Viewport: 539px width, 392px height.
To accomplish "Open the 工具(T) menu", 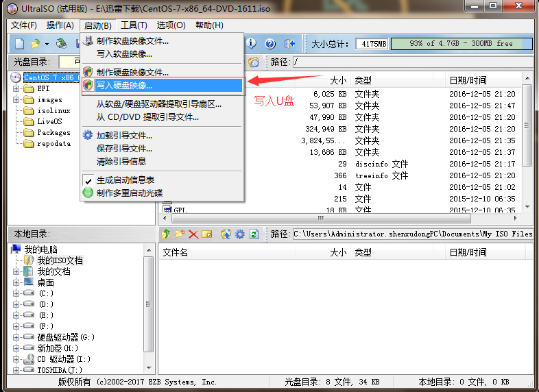I will pyautogui.click(x=134, y=25).
